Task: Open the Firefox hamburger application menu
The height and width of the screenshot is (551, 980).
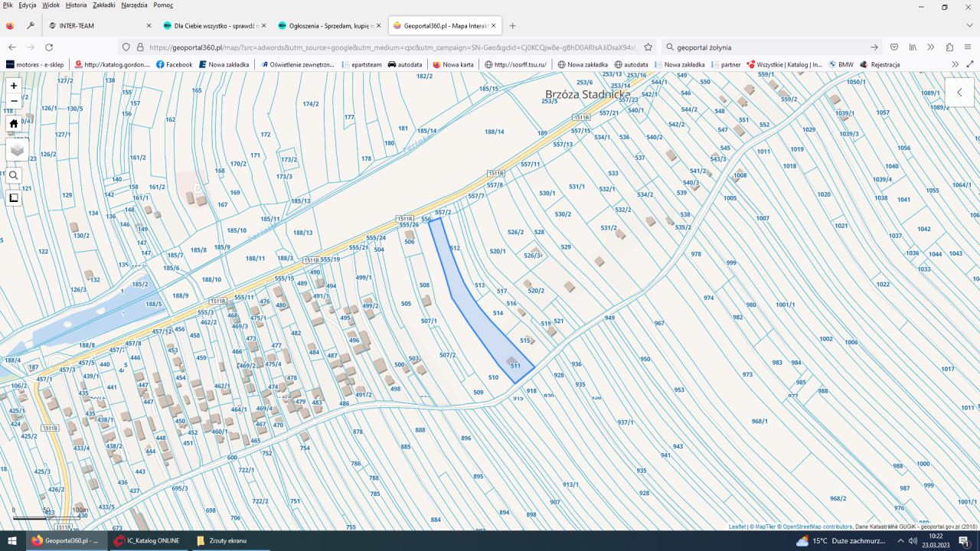Action: [968, 47]
